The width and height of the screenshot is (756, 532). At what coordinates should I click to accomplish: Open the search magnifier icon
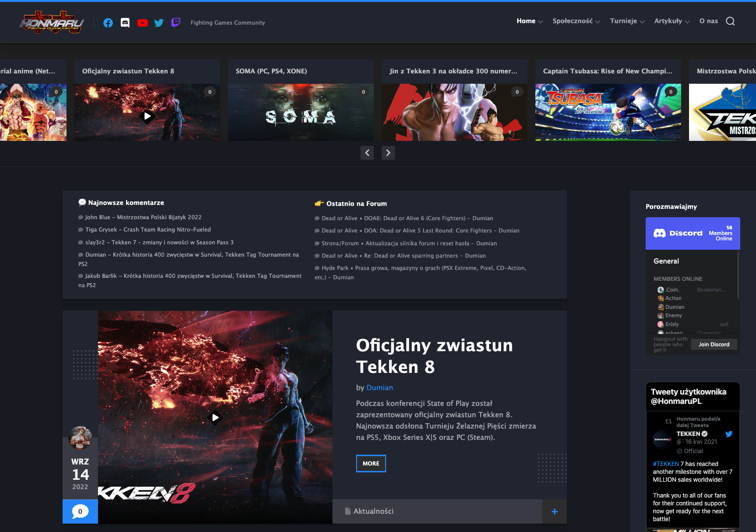730,21
